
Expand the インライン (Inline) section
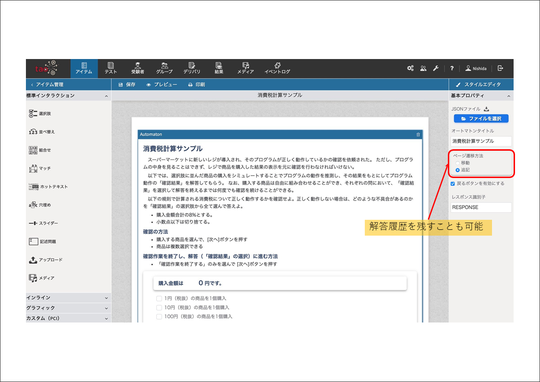68,298
